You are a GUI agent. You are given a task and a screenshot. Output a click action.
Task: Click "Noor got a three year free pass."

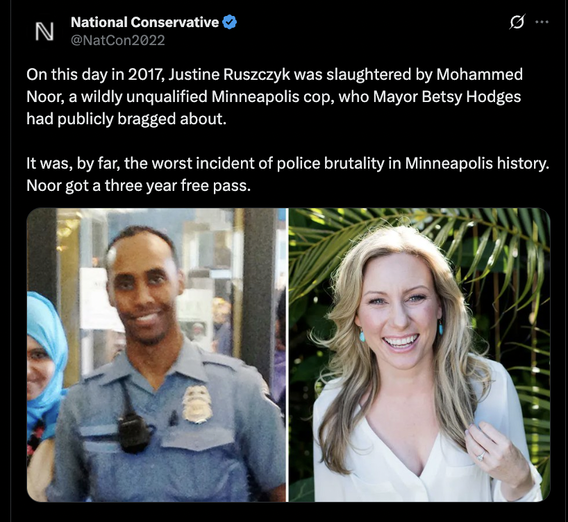pos(138,186)
